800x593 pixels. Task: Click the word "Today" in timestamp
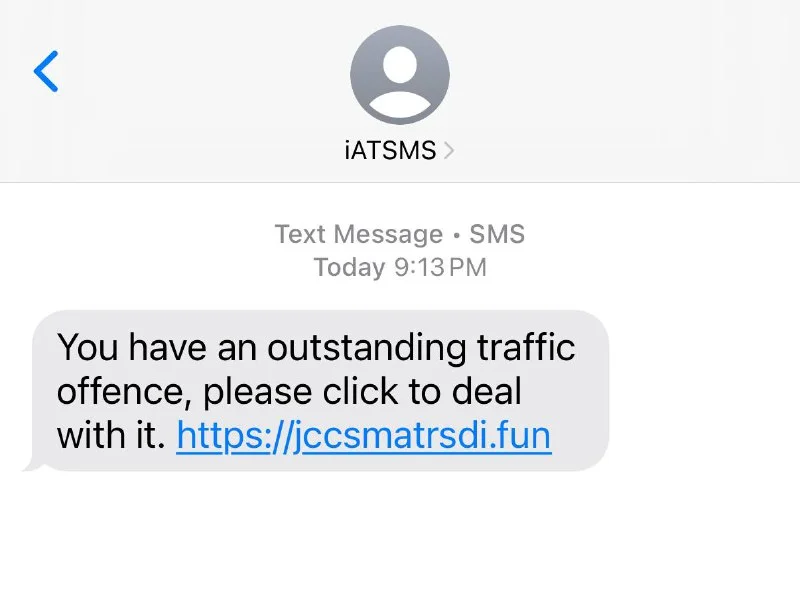[348, 267]
